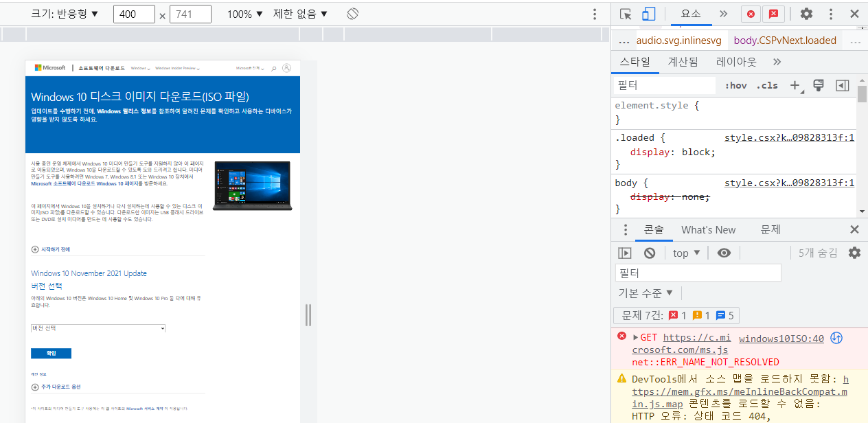
Task: Show more styles sidebar tabs
Action: tap(777, 62)
